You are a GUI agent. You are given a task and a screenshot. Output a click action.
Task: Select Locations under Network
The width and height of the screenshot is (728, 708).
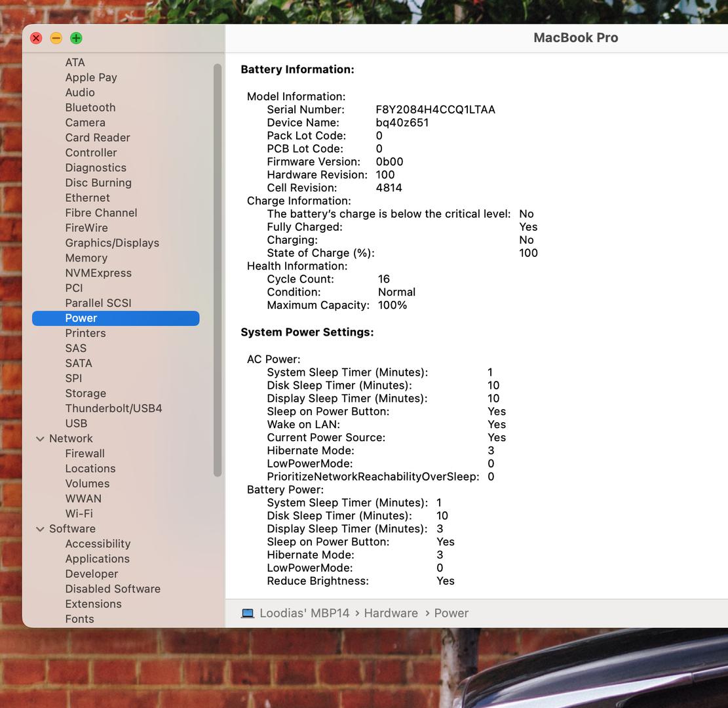(x=90, y=469)
